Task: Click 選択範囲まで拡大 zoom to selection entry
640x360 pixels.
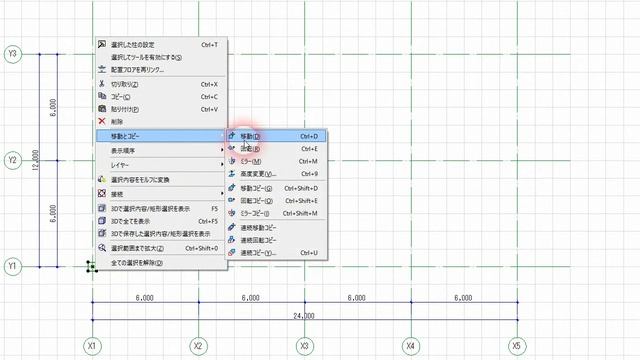Action: pos(161,248)
